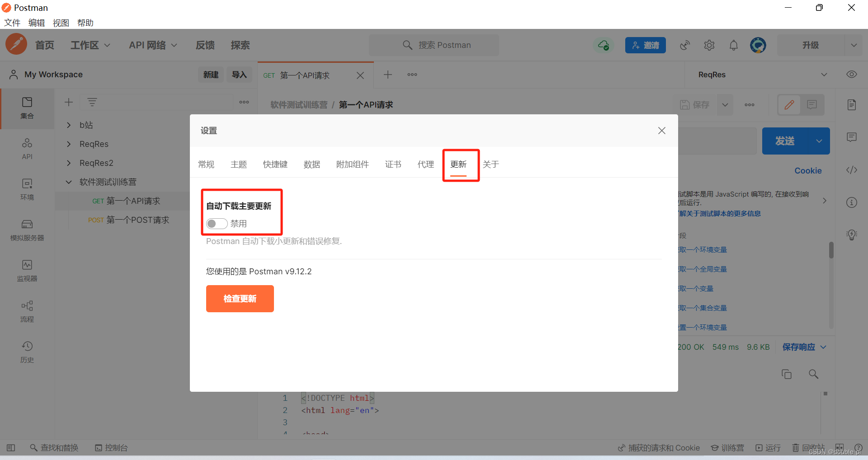Click the blue 邀请 button
Image resolution: width=868 pixels, height=460 pixels.
tap(646, 45)
